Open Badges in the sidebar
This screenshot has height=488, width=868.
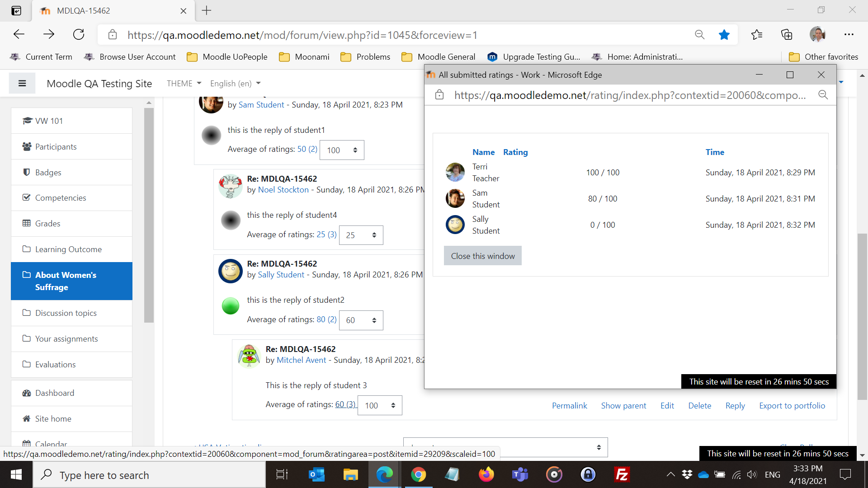point(71,172)
